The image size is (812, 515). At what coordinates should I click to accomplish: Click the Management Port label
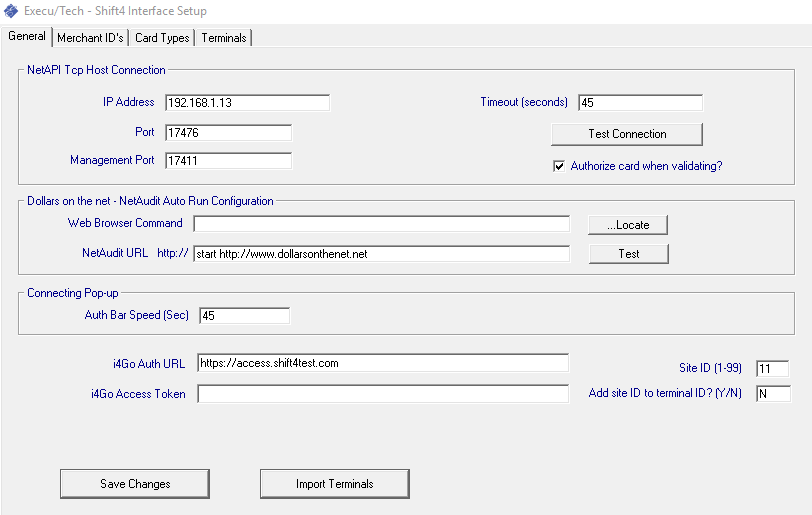[112, 160]
